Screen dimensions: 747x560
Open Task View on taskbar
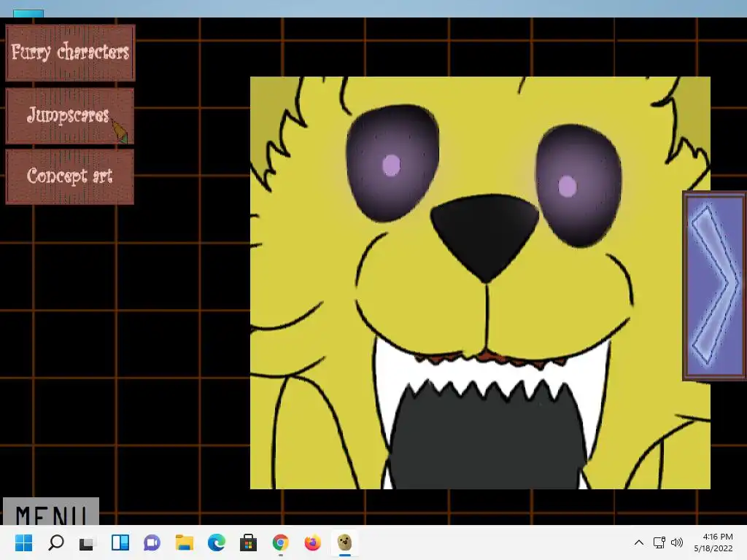(88, 542)
